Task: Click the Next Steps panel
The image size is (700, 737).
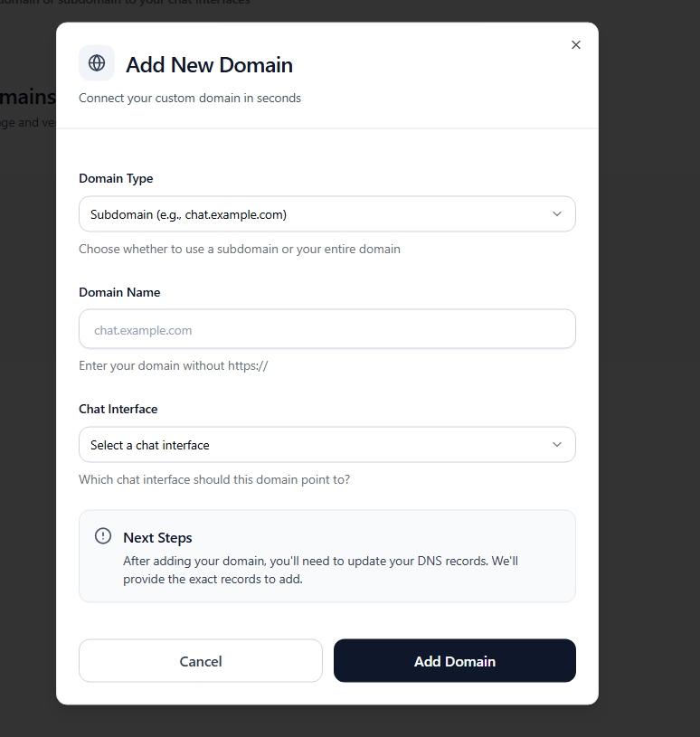Action: [327, 554]
